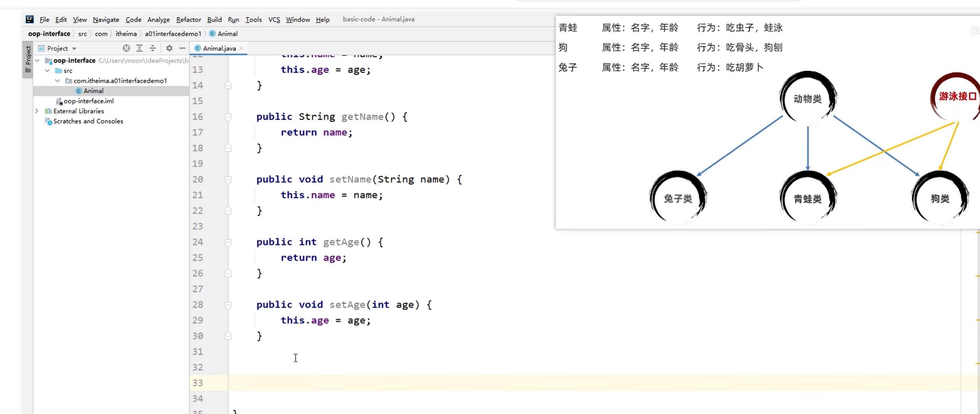Click the Animal class icon in the tree
The width and height of the screenshot is (980, 414).
tap(78, 91)
